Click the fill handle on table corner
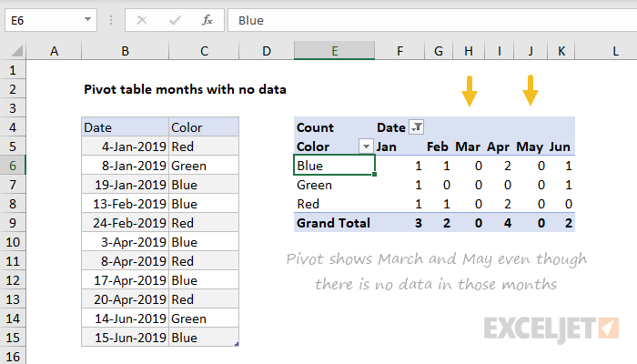The height and width of the screenshot is (364, 637). click(x=237, y=344)
